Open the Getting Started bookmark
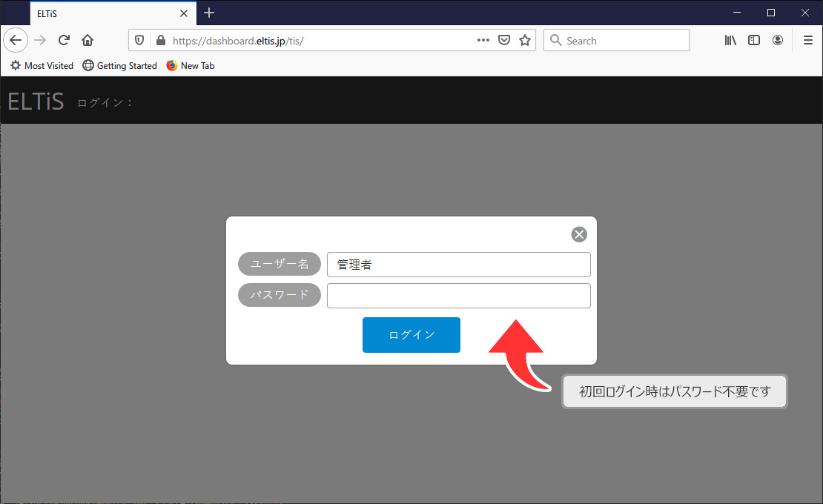Screen dimensions: 823x504 119,65
